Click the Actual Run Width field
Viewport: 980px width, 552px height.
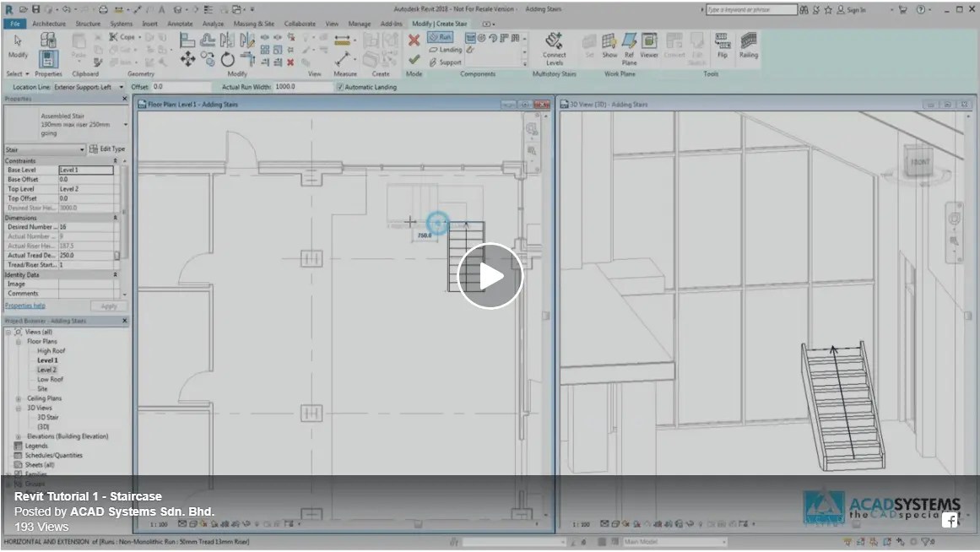304,88
